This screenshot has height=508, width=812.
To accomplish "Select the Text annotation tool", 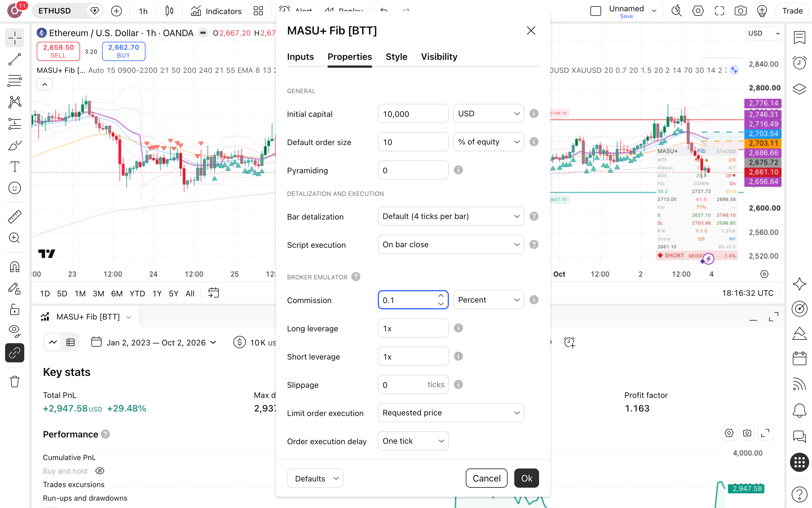I will pos(14,166).
